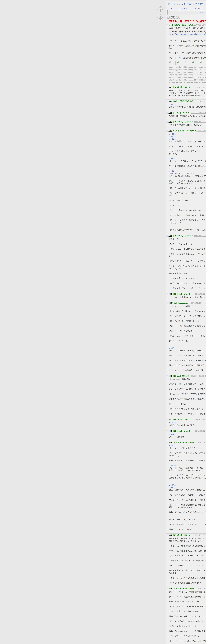Click the pixelated scroll-down arrow icon
Viewport: 206px width, 644px height.
160,17
